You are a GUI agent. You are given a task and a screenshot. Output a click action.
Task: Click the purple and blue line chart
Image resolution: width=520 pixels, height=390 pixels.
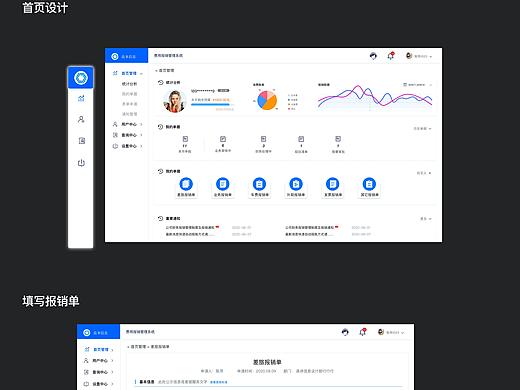point(375,97)
